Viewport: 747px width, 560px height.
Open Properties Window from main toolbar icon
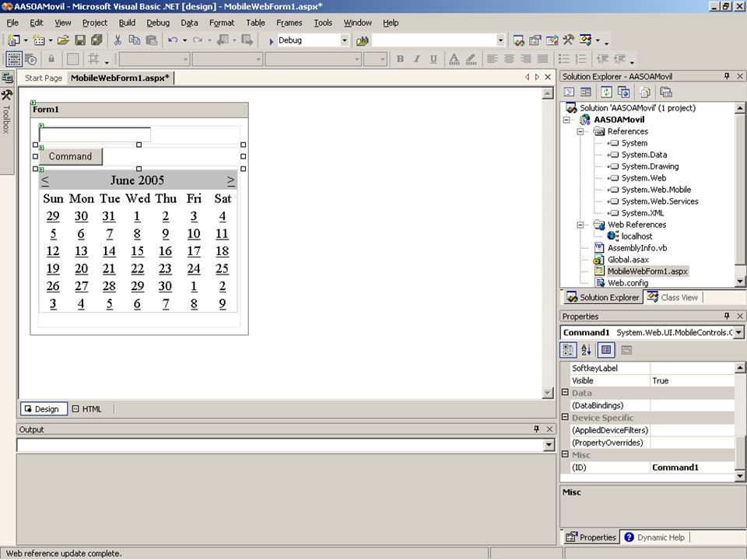click(535, 40)
